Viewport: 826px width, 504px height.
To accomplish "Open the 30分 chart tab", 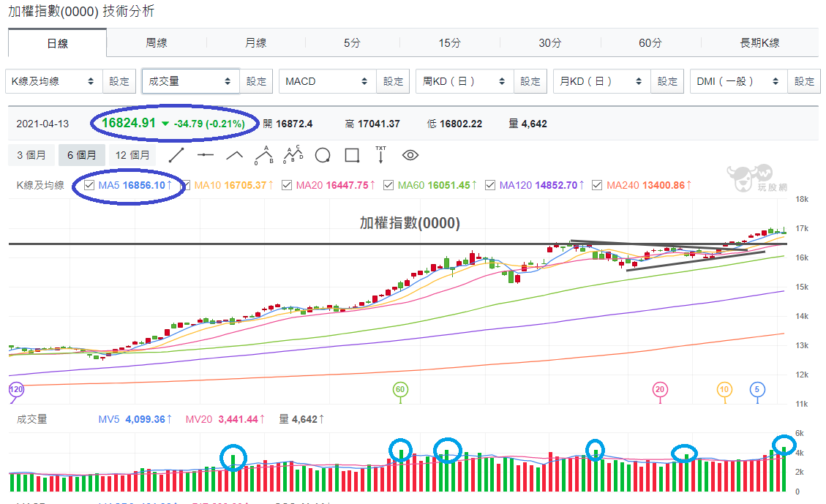I will [x=550, y=42].
